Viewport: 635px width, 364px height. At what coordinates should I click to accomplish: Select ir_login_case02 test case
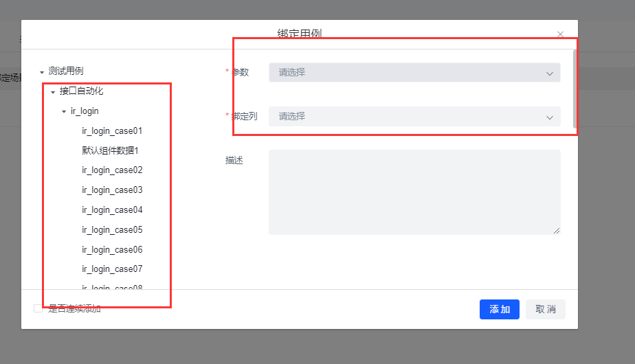point(112,170)
